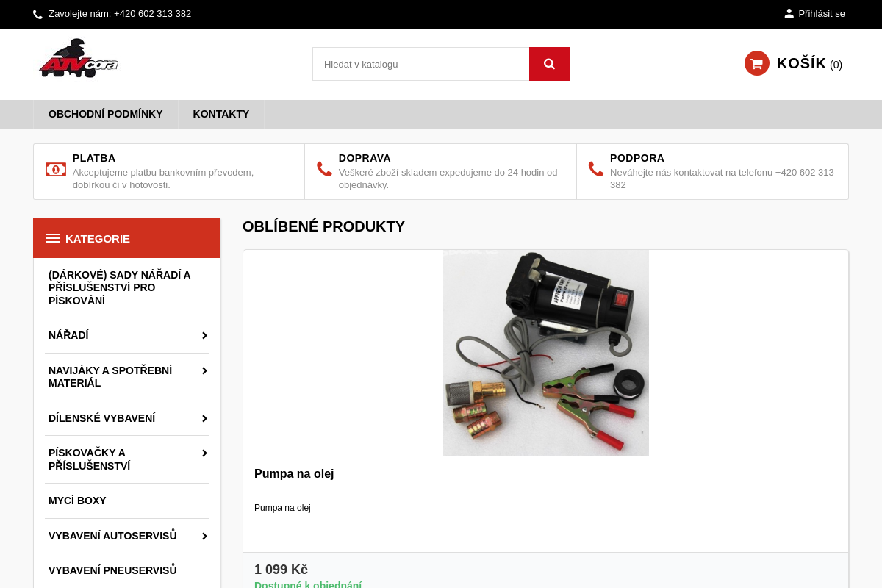The height and width of the screenshot is (588, 882).
Task: Click the phone icon in top bar
Action: point(37,14)
